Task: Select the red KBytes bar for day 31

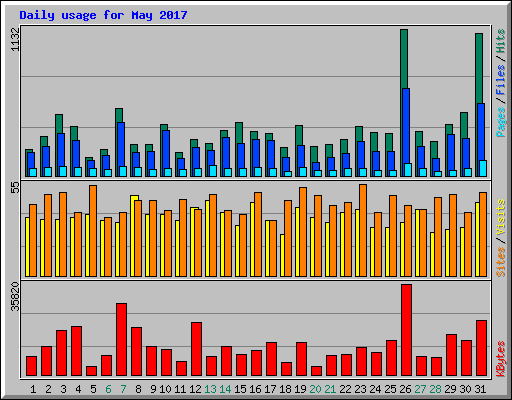Action: pos(481,348)
